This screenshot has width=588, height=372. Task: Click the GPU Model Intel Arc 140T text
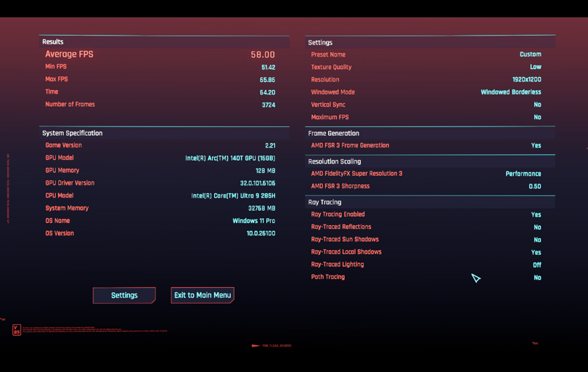(230, 158)
